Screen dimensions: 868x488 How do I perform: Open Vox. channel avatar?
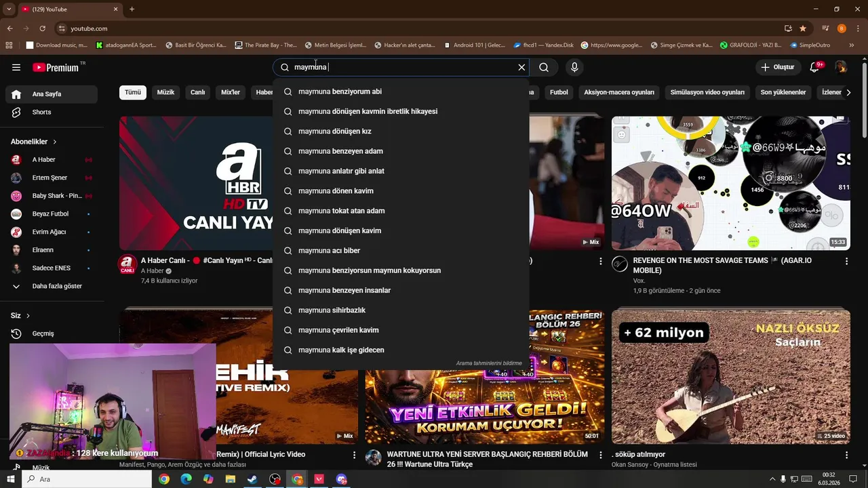coord(620,264)
